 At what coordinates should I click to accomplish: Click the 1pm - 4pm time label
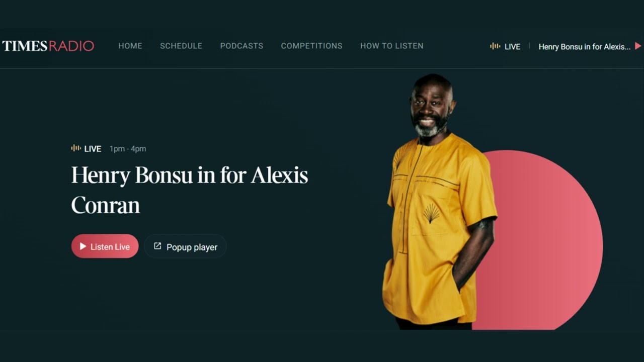(128, 149)
